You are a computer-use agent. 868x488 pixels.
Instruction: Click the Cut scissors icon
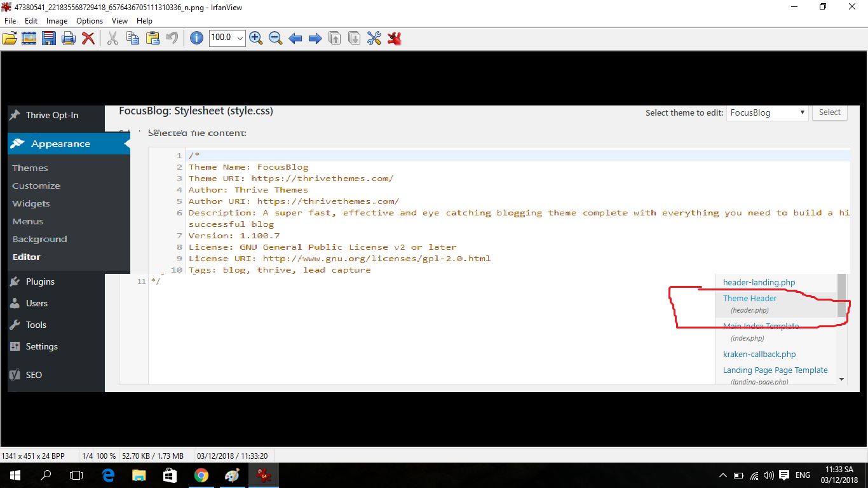[x=112, y=38]
